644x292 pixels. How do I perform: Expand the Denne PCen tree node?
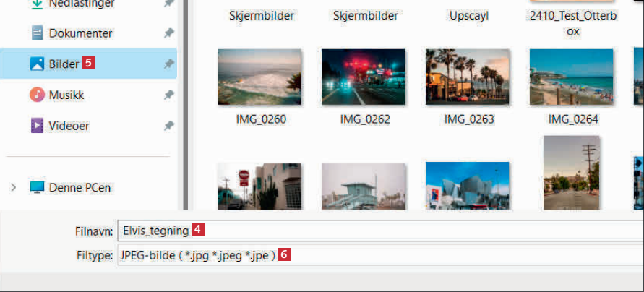pos(14,188)
